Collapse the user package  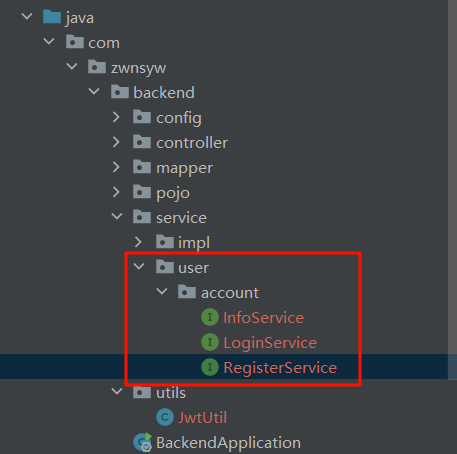point(139,266)
